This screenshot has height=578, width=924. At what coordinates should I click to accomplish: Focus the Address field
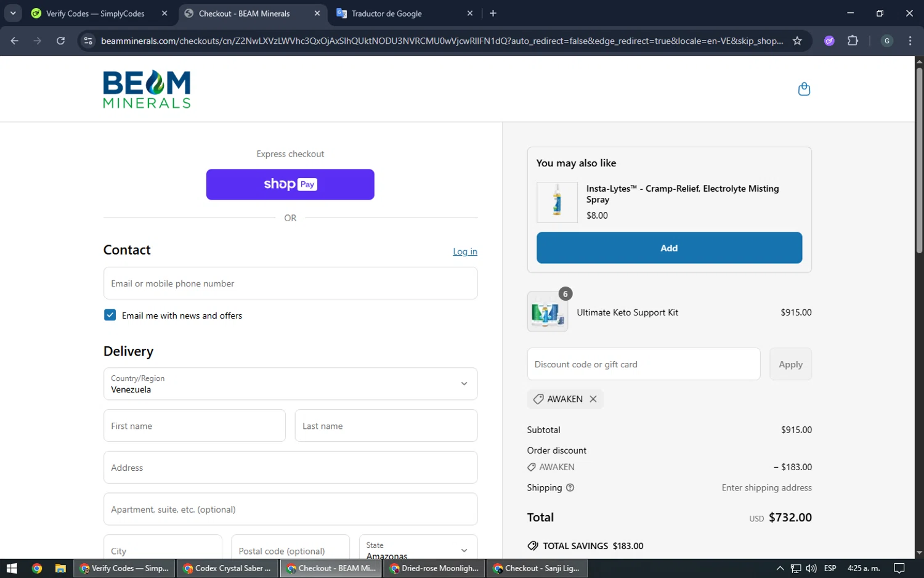click(290, 468)
